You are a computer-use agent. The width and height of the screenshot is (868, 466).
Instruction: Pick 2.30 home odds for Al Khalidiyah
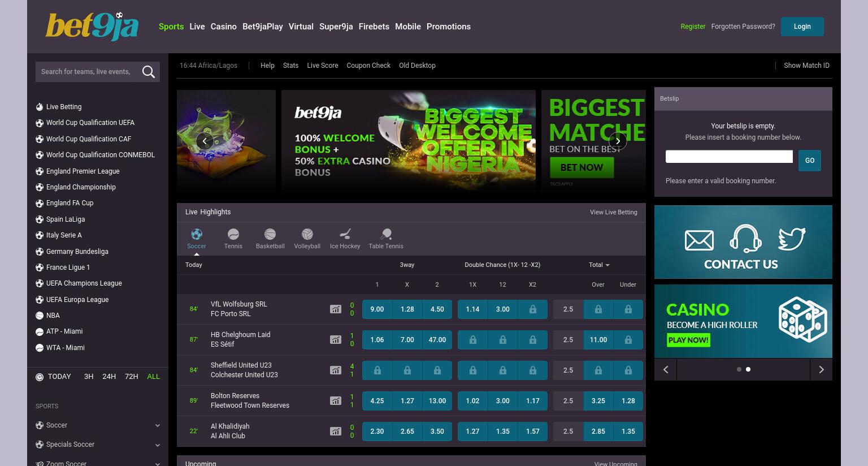point(377,432)
